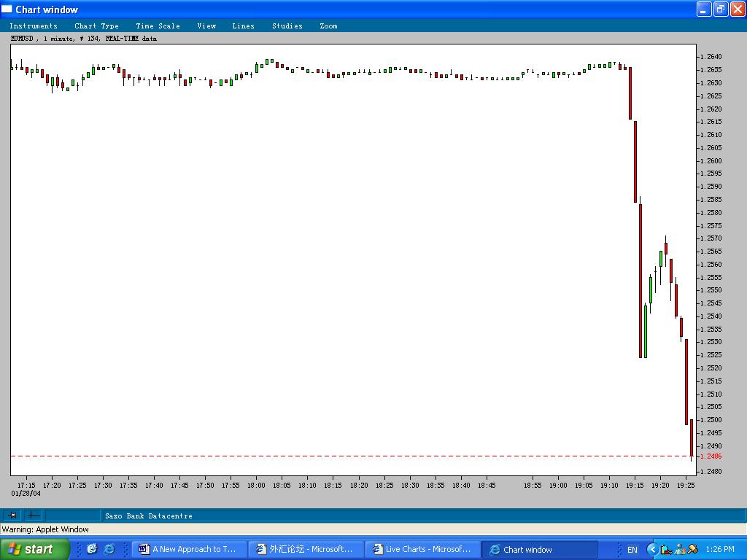Screen dimensions: 747x560
Task: Switch to 外汇论坛 Microsoft browser window
Action: (x=306, y=549)
